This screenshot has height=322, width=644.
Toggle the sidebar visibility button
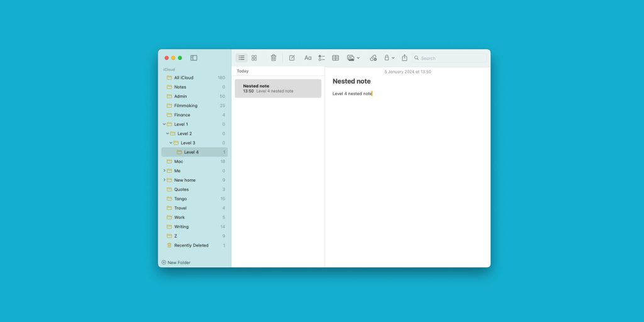[x=194, y=58]
